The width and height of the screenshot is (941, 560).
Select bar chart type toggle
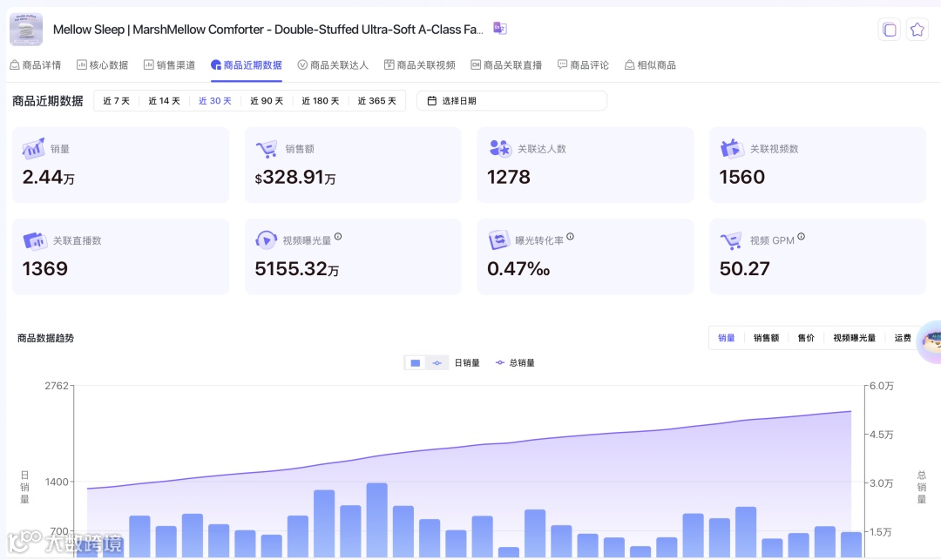click(x=416, y=363)
